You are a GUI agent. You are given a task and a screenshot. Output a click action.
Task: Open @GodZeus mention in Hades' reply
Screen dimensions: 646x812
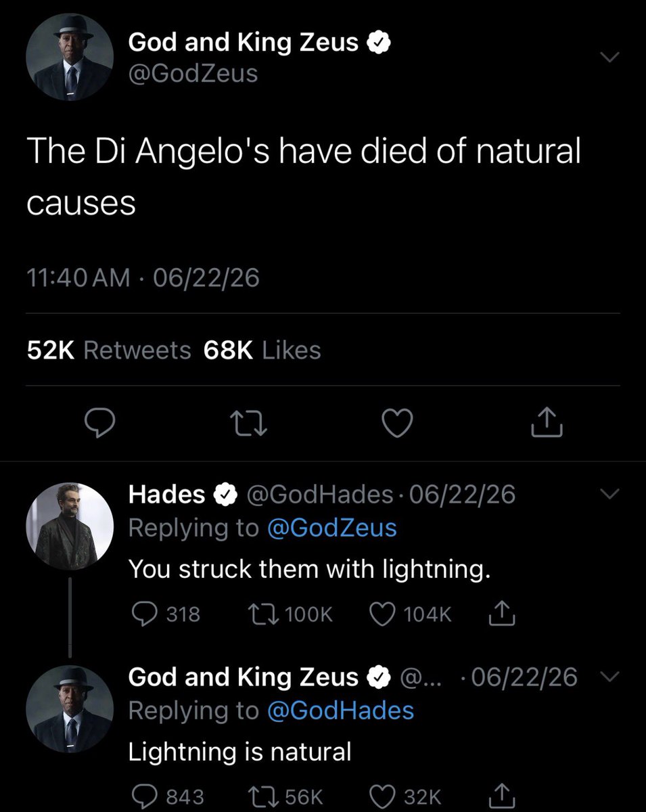pos(332,528)
